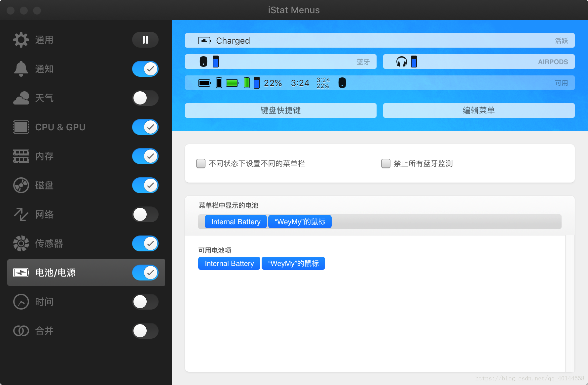Click the battery icon beside 电池/电源
588x385 pixels.
point(21,273)
